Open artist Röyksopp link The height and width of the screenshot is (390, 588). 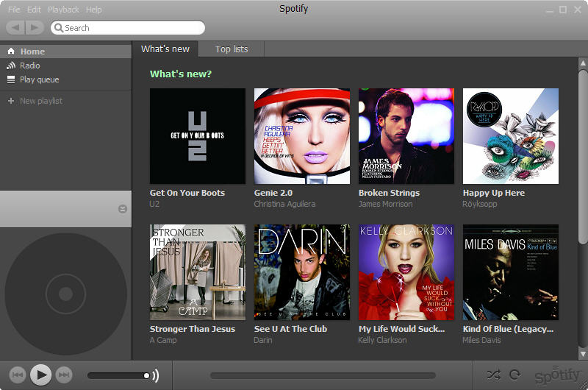(480, 204)
